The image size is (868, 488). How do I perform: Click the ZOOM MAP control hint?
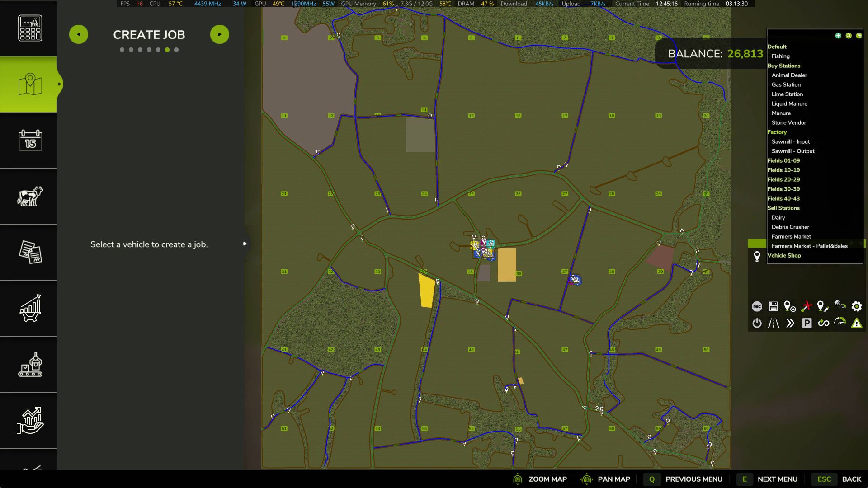pos(540,479)
